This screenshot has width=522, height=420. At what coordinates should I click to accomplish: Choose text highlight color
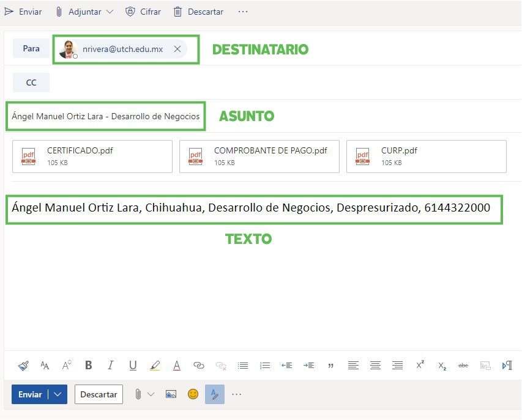[155, 365]
